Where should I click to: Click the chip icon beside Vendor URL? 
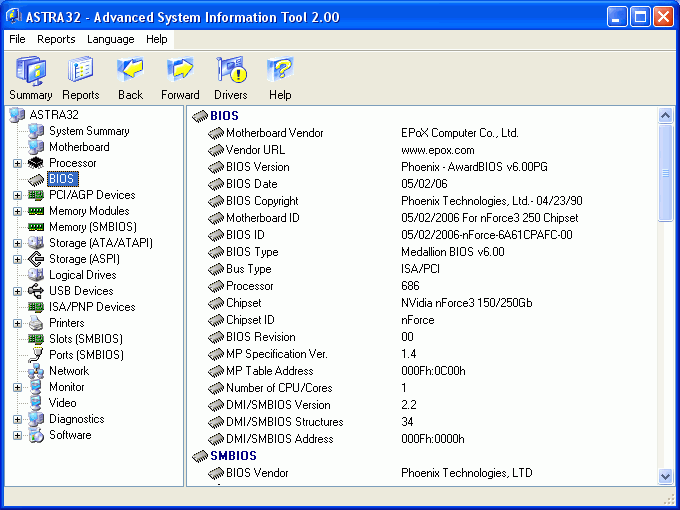point(216,150)
